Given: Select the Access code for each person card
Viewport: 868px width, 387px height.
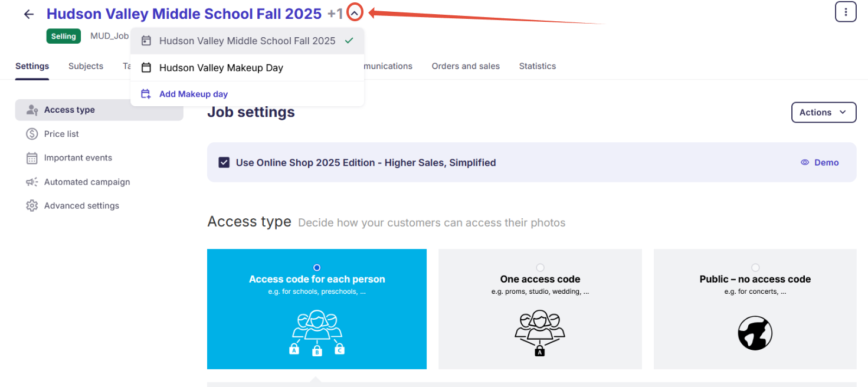Looking at the screenshot, I should [x=317, y=309].
